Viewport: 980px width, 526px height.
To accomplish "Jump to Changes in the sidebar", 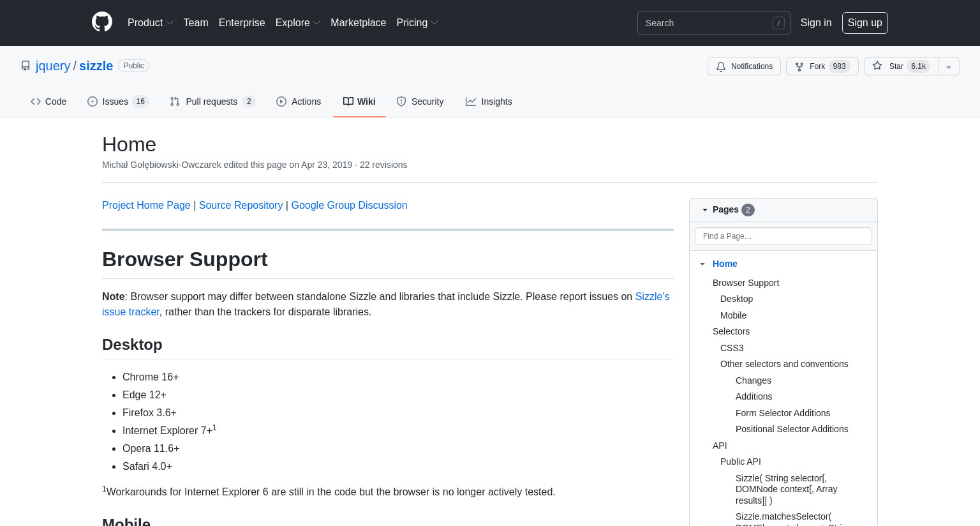I will 754,380.
